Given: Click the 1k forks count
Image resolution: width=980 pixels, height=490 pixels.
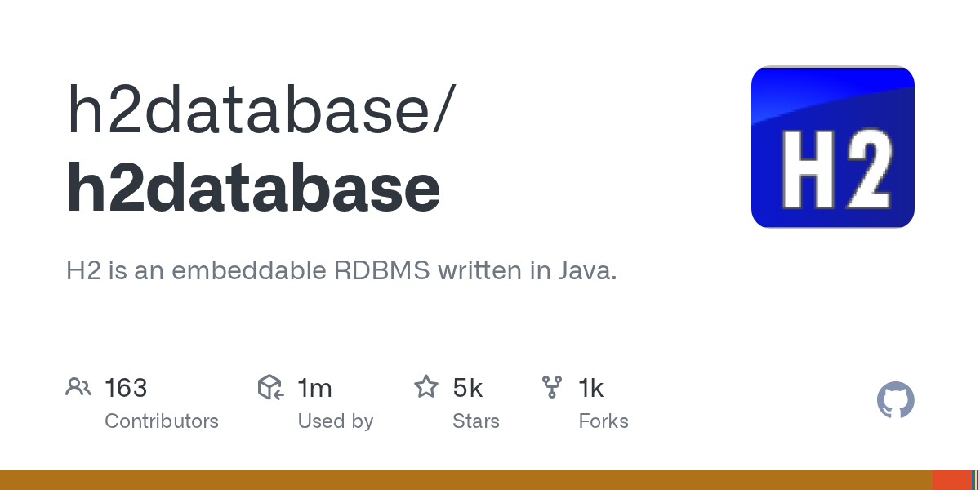Looking at the screenshot, I should 590,388.
